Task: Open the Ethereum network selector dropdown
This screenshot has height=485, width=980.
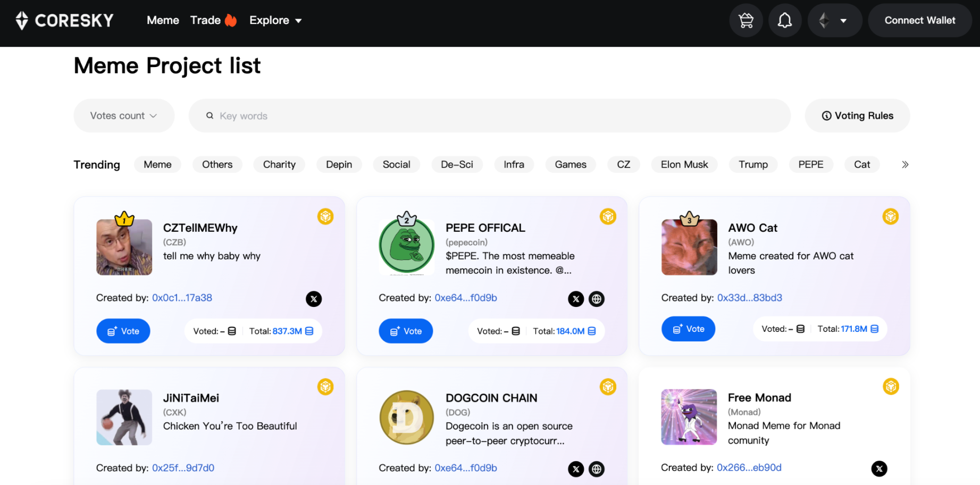Action: click(834, 21)
